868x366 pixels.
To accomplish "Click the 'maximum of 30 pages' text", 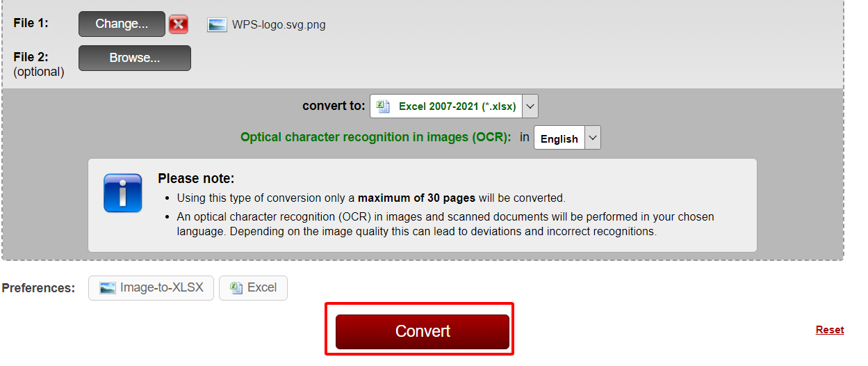I will coord(417,198).
